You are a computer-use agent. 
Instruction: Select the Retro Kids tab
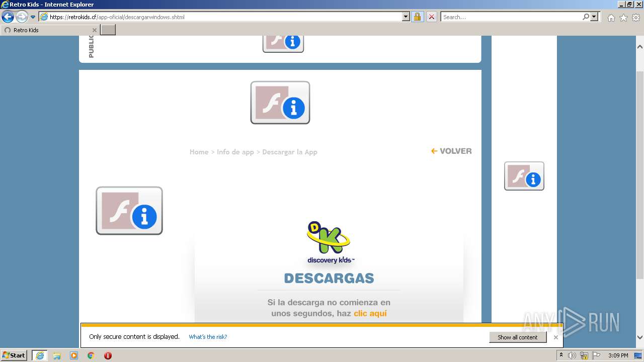(x=49, y=30)
